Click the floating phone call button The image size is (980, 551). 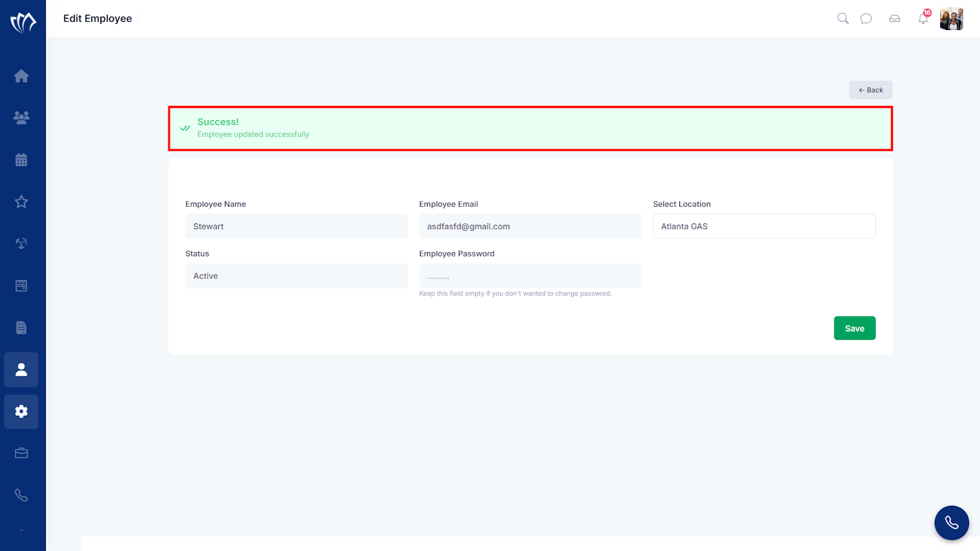[952, 523]
